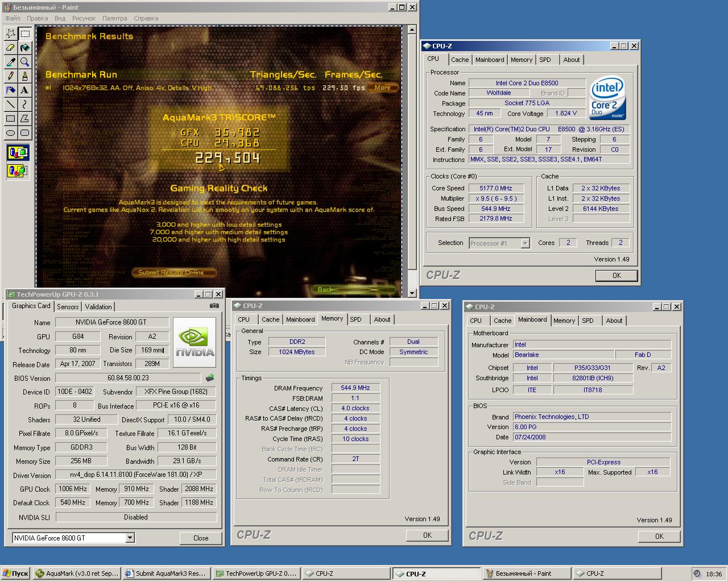Select the Ellipse shape tool
This screenshot has width=728, height=582.
[x=11, y=132]
